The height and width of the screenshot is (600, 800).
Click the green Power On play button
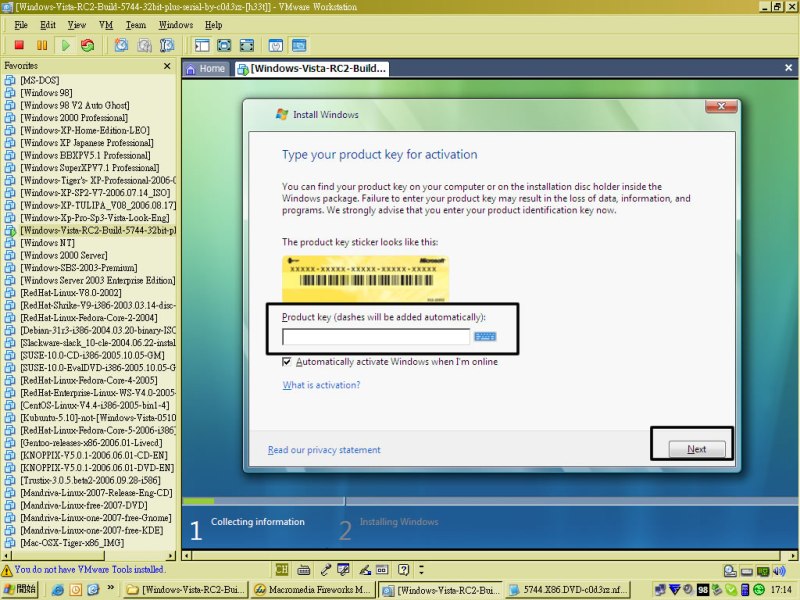pyautogui.click(x=65, y=45)
